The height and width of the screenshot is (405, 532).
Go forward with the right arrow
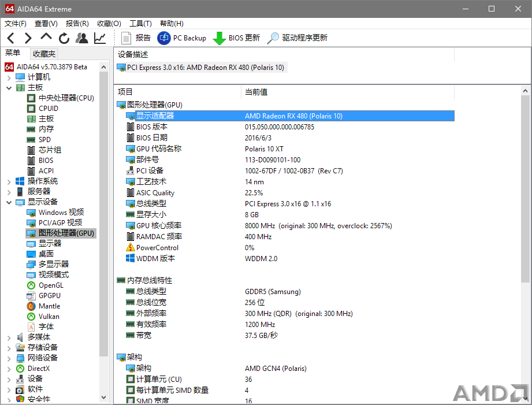coord(28,38)
